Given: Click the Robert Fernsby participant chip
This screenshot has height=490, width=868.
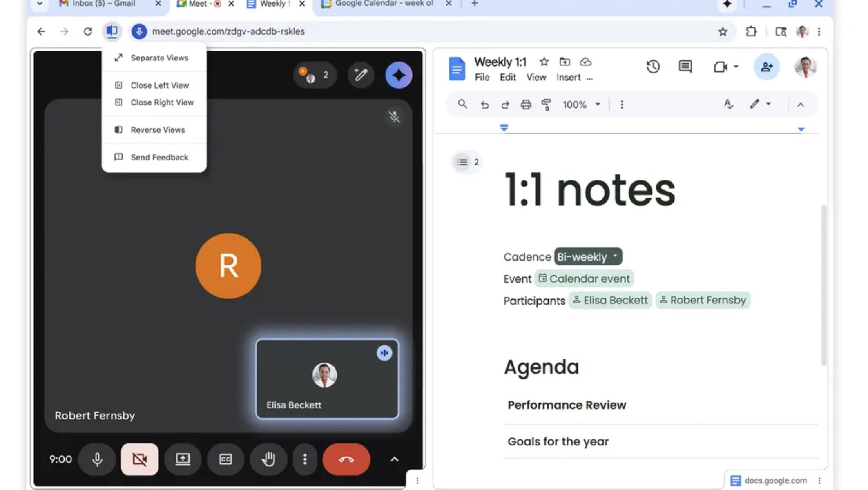Looking at the screenshot, I should [x=703, y=301].
